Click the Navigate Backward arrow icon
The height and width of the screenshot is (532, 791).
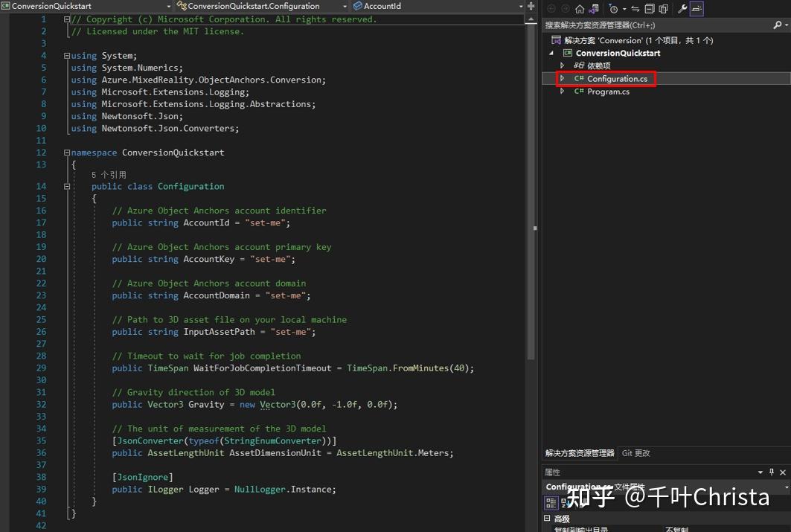click(551, 9)
